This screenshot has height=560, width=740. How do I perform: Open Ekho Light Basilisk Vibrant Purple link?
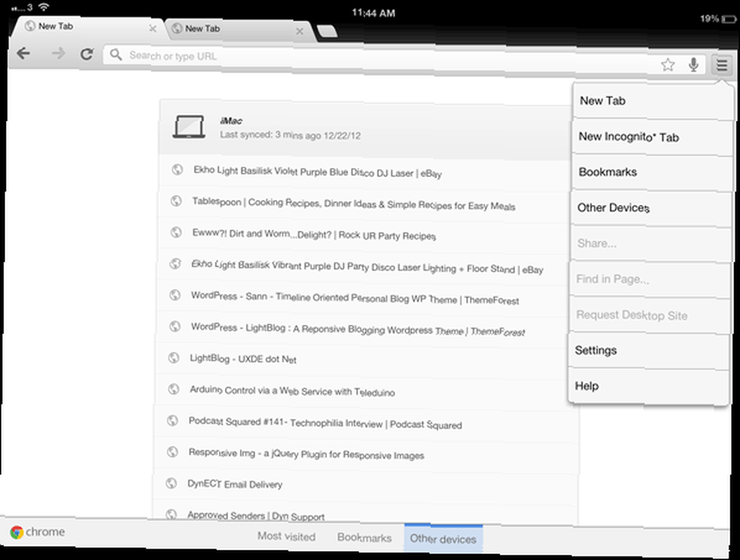point(367,267)
